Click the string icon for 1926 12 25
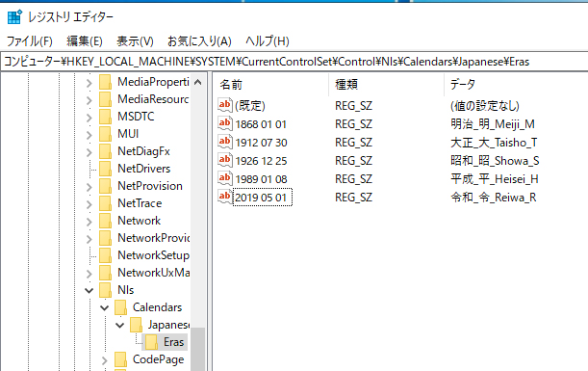This screenshot has width=588, height=371. [225, 160]
